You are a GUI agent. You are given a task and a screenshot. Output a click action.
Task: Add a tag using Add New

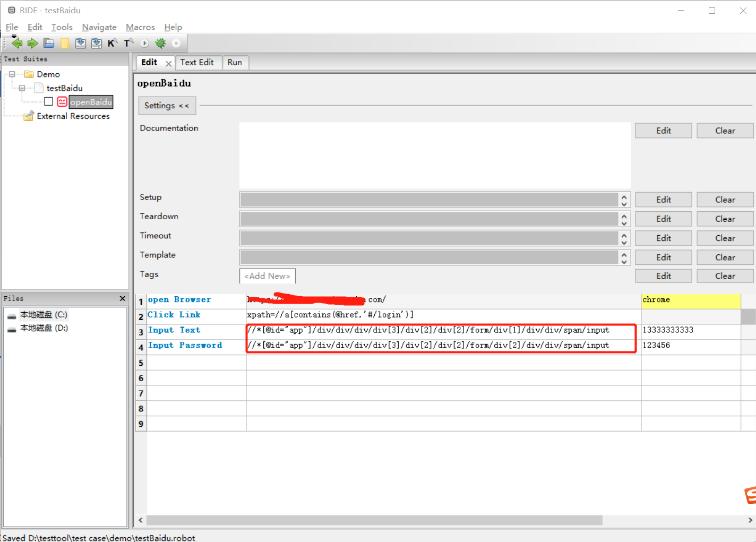[x=267, y=276]
